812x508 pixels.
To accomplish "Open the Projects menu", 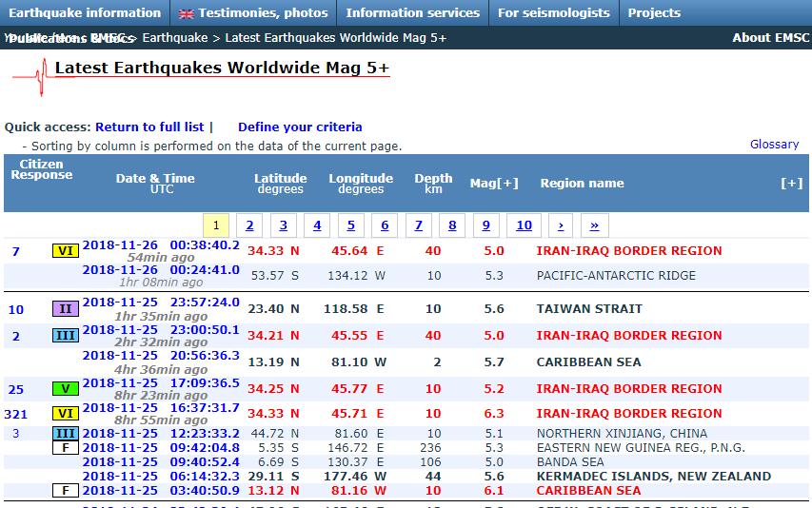I will (x=654, y=13).
